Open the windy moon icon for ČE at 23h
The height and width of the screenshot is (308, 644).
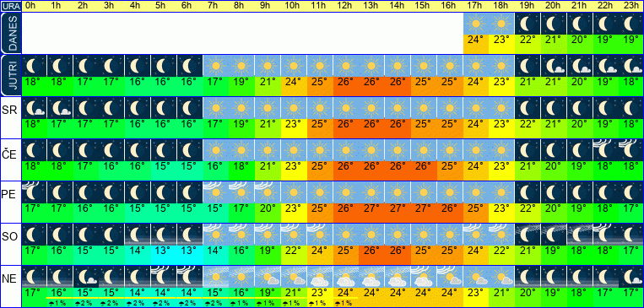[x=631, y=150]
